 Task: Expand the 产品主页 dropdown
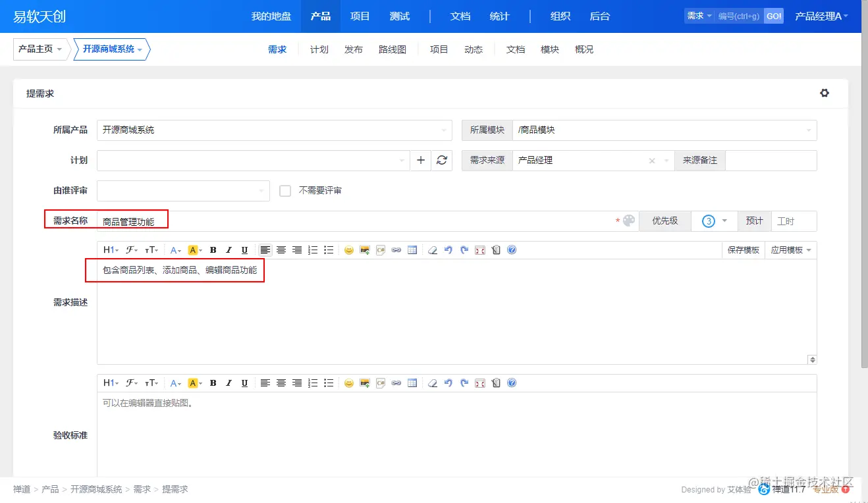(x=40, y=49)
